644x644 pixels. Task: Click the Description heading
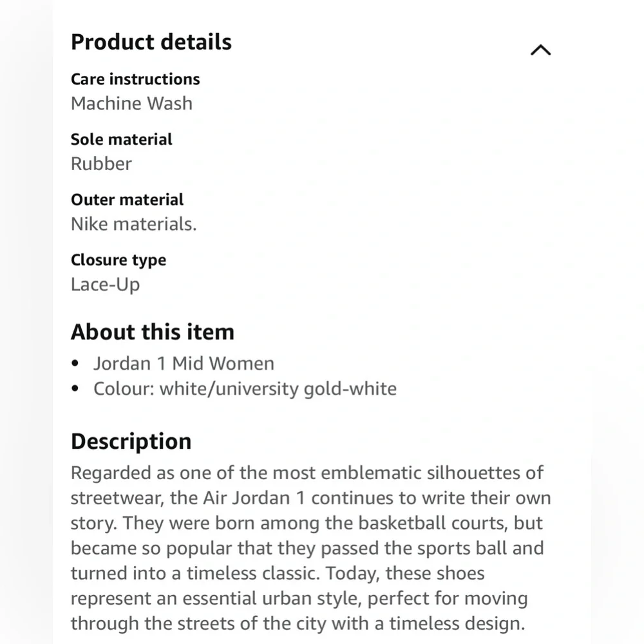pyautogui.click(x=131, y=442)
